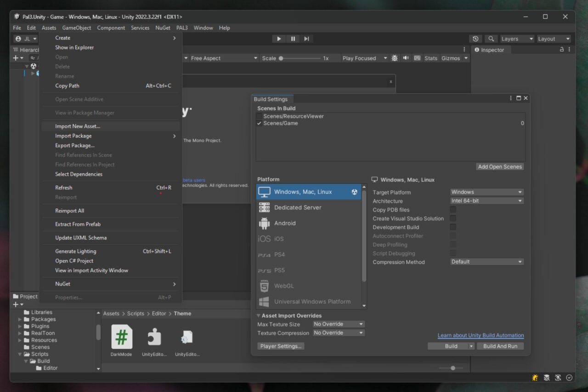Select Reimport All menu entry
Viewport: 588px width, 392px height.
tap(70, 211)
